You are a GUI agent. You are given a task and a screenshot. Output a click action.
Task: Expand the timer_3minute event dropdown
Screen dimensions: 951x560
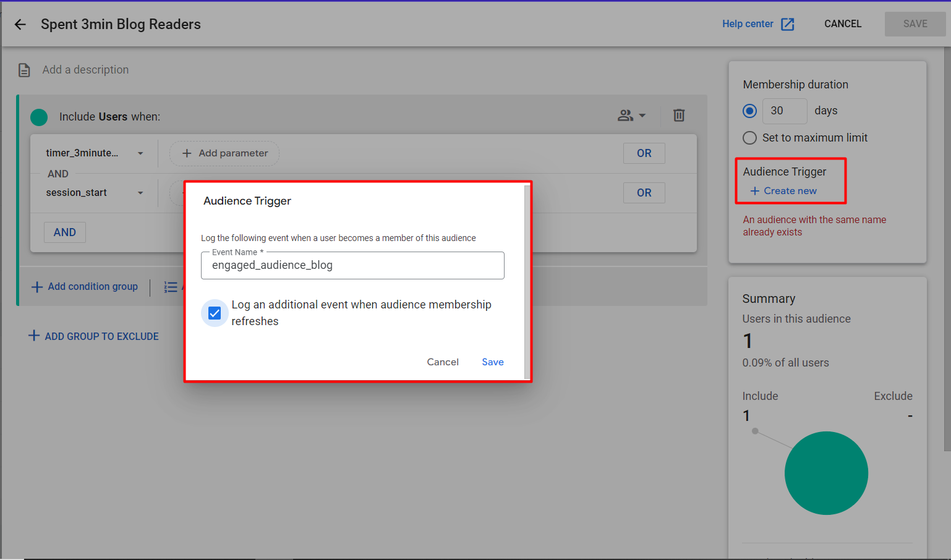coord(140,153)
